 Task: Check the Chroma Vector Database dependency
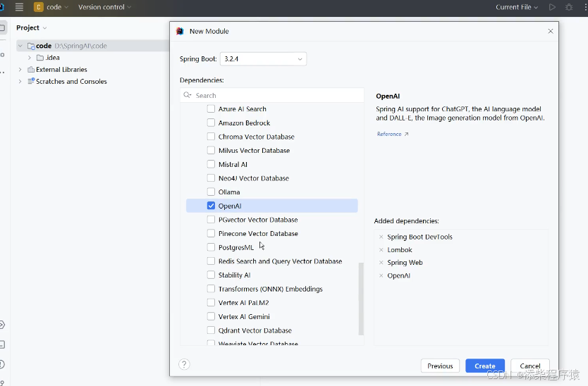pos(211,137)
